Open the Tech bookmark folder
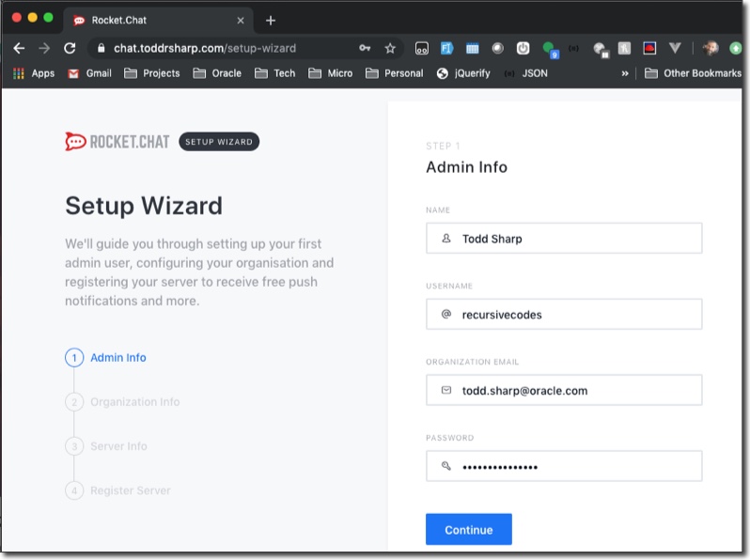 point(275,73)
